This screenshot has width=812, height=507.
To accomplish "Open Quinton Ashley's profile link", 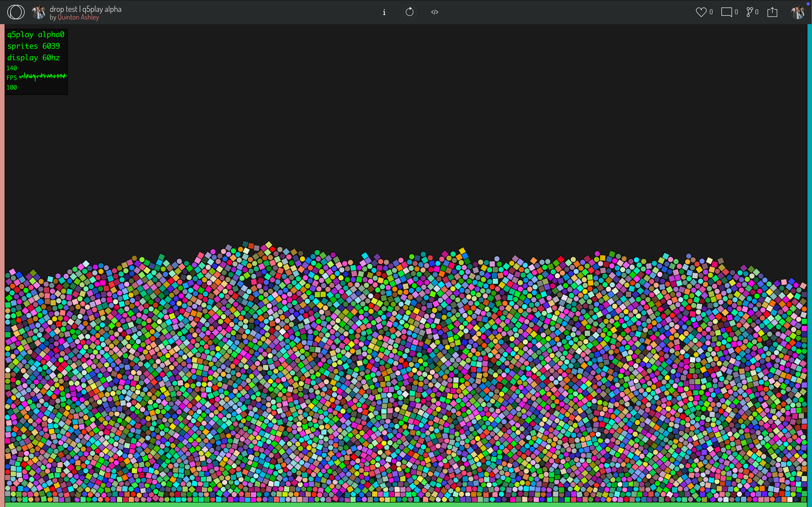I will point(78,17).
